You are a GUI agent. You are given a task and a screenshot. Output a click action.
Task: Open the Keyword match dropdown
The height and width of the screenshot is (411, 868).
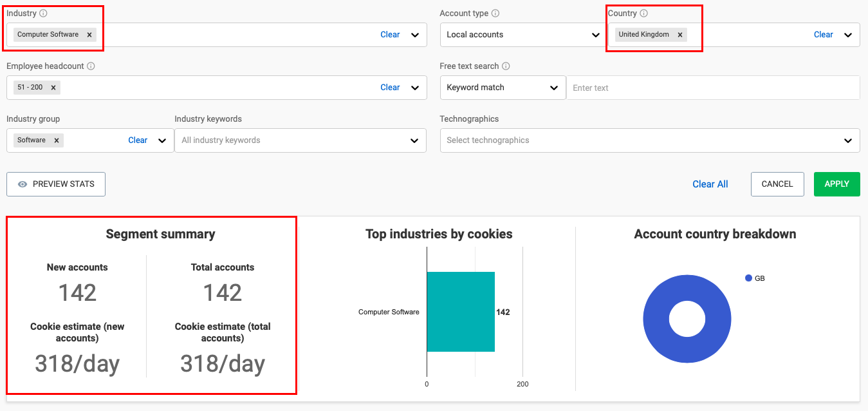pyautogui.click(x=503, y=88)
